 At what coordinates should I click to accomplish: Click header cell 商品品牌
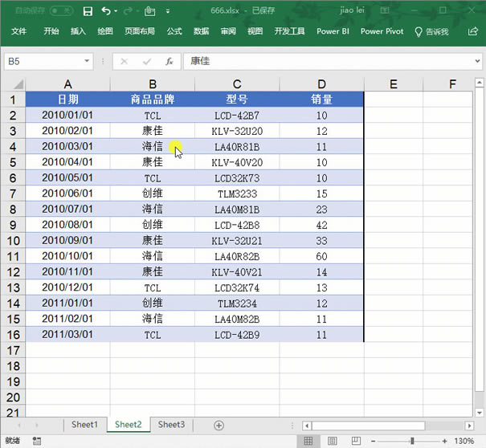tap(153, 100)
